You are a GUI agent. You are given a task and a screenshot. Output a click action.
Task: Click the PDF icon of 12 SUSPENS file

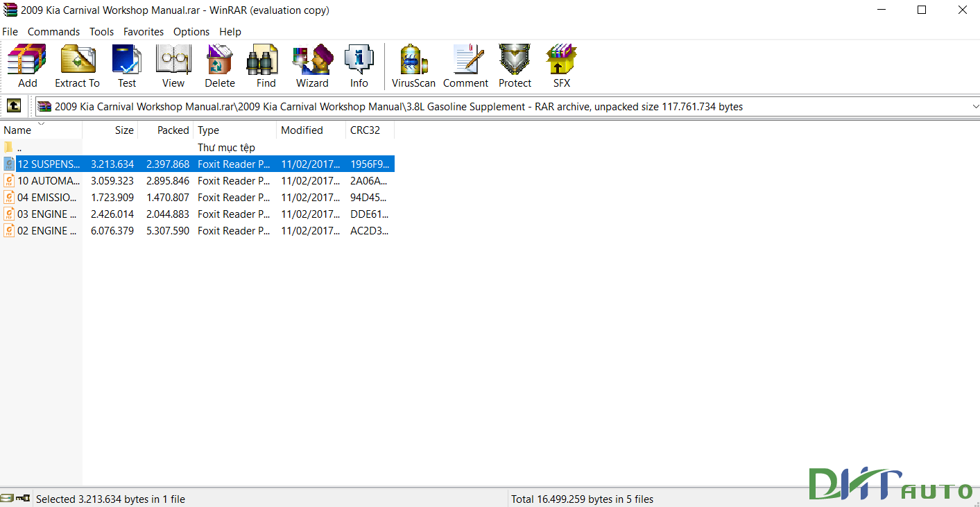pos(9,164)
